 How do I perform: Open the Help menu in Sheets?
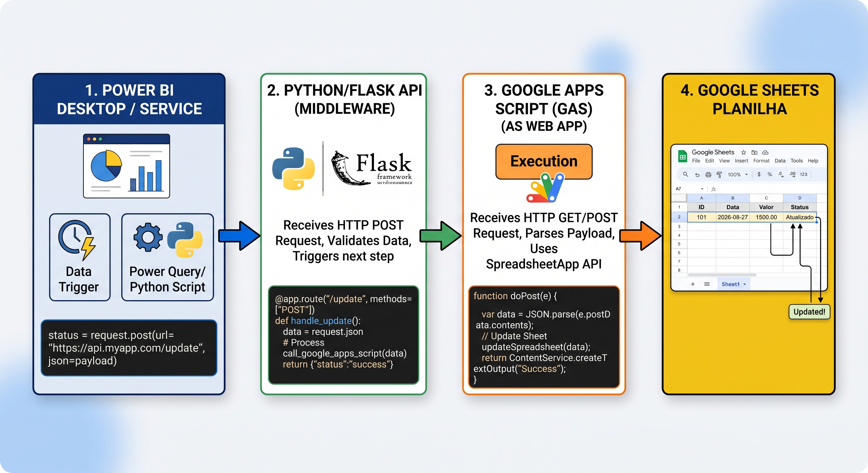(813, 161)
